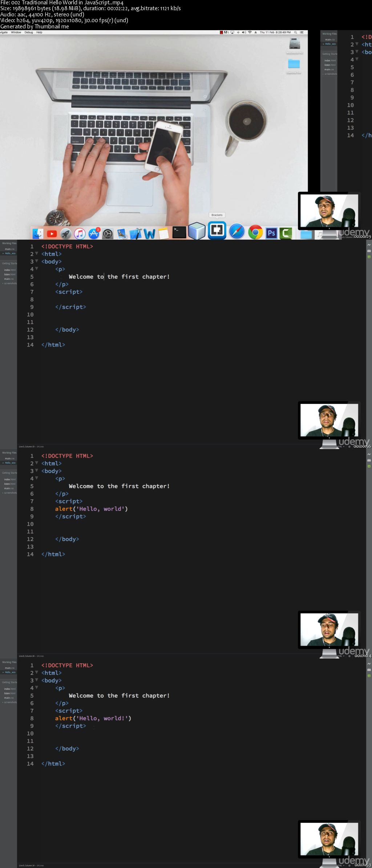Open VirtualBox cube icon in dock
This screenshot has width=372, height=868.
(x=197, y=231)
